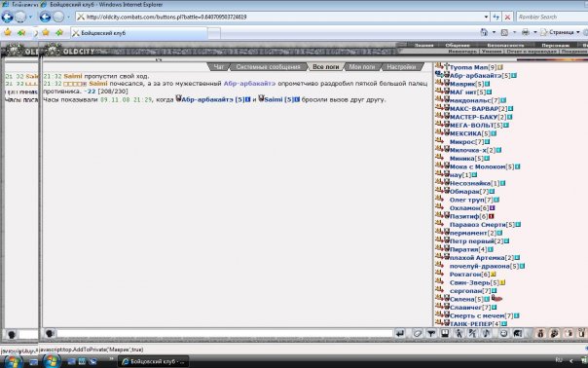Click the floppy disk icon in chat toolbar
This screenshot has height=368, width=588.
pyautogui.click(x=445, y=333)
